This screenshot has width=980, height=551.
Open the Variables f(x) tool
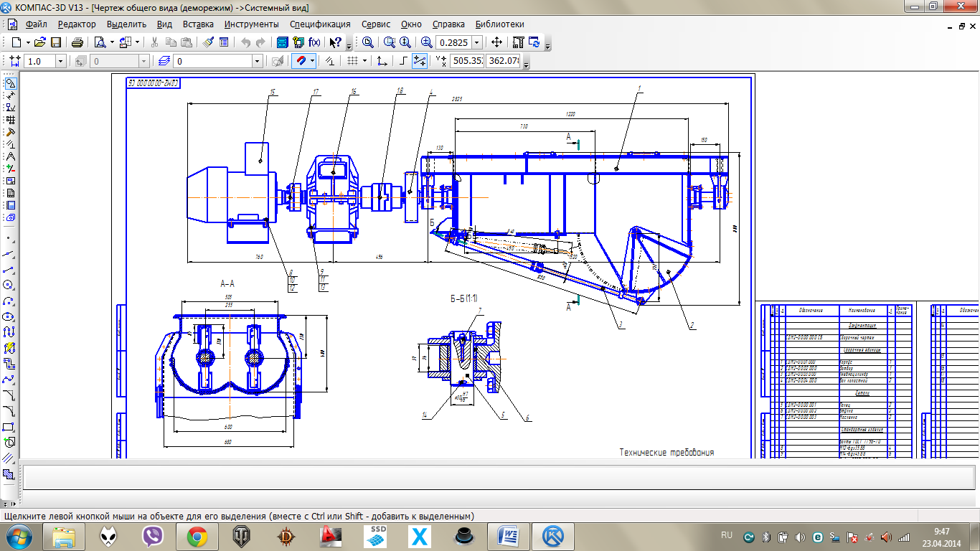point(314,42)
